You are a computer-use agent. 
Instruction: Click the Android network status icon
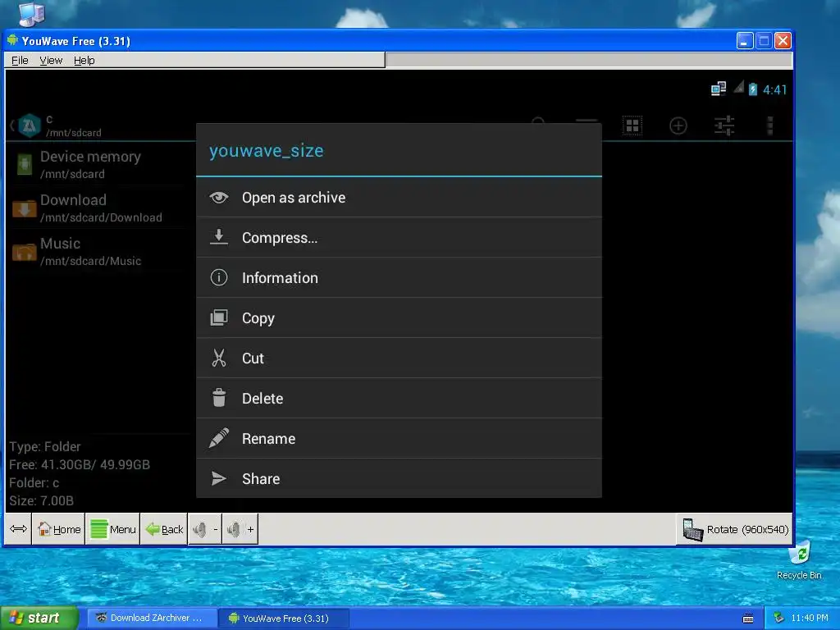[x=719, y=89]
